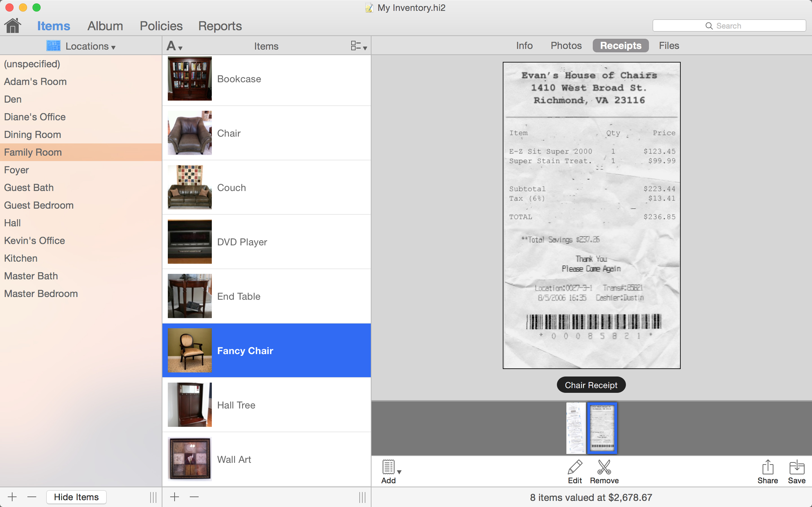Click in the Search field
This screenshot has height=507, width=812.
point(729,26)
